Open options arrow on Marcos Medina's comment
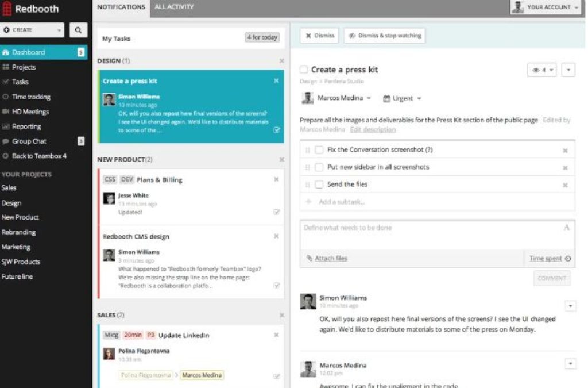The height and width of the screenshot is (388, 588). (x=570, y=364)
